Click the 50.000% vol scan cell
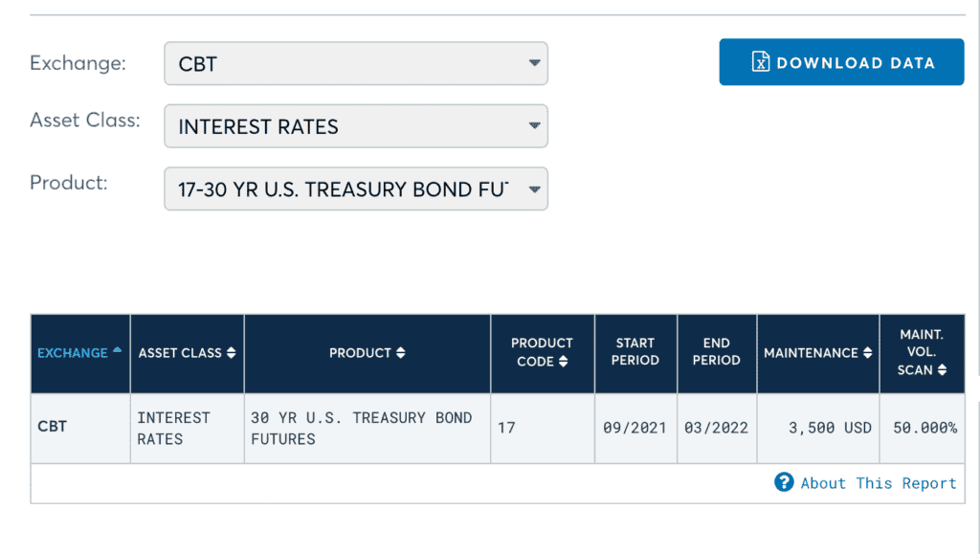Screen dimensions: 980x554 click(x=924, y=428)
